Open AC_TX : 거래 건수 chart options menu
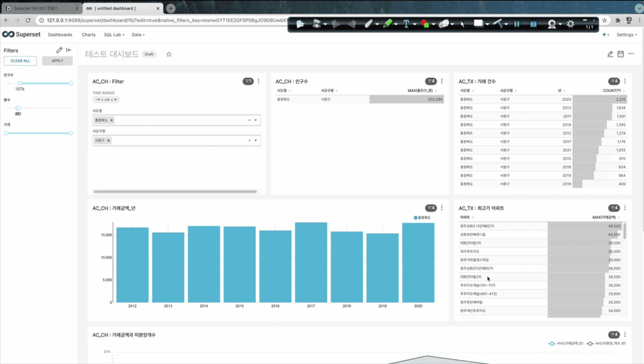The height and width of the screenshot is (364, 644). tap(625, 81)
